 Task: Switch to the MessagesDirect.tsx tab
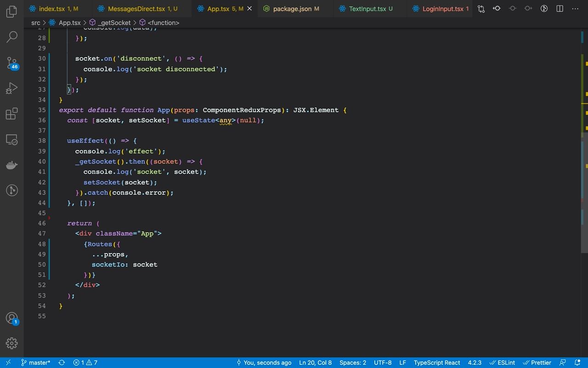(x=136, y=9)
